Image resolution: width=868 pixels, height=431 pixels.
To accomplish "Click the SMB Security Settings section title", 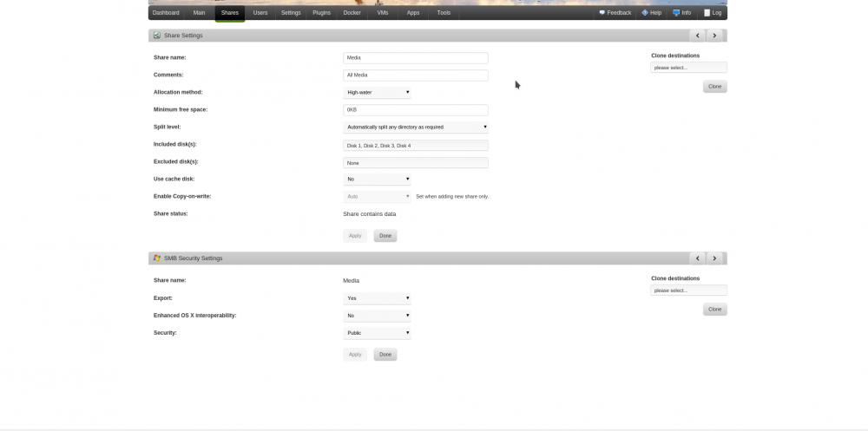I will tap(194, 258).
